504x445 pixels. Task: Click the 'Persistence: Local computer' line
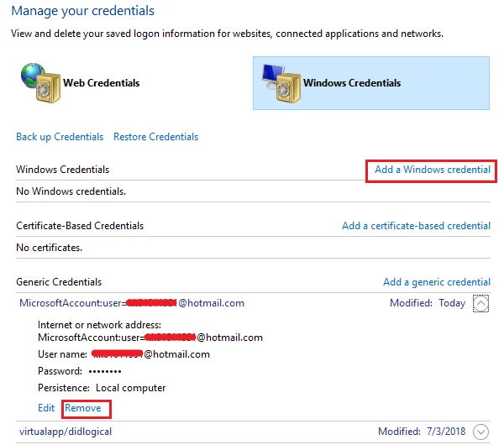[x=102, y=388]
